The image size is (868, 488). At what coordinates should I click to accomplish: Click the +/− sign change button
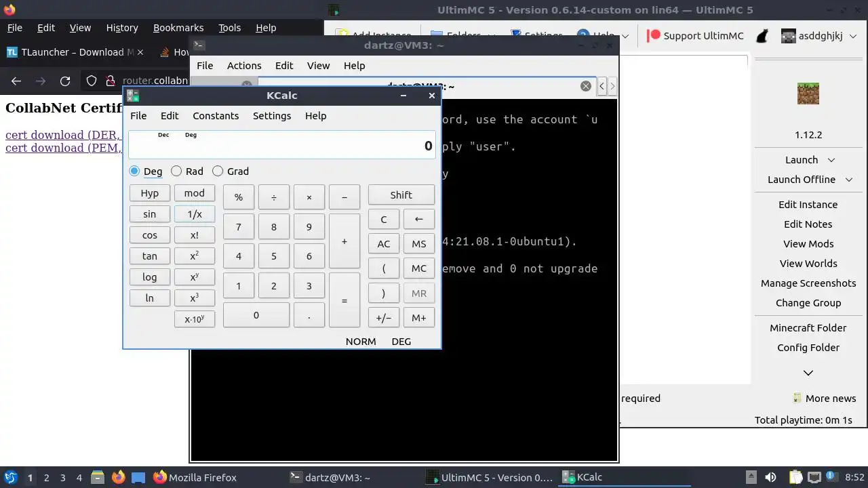coord(384,318)
